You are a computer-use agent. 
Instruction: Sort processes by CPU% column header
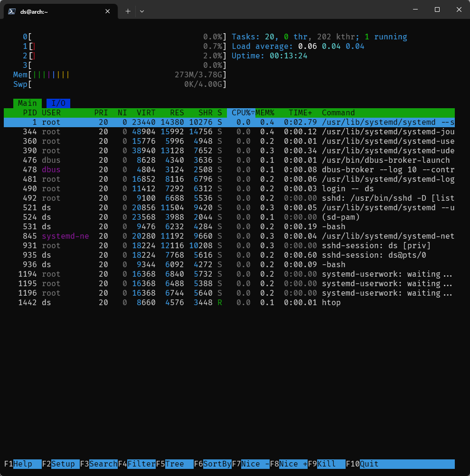241,112
